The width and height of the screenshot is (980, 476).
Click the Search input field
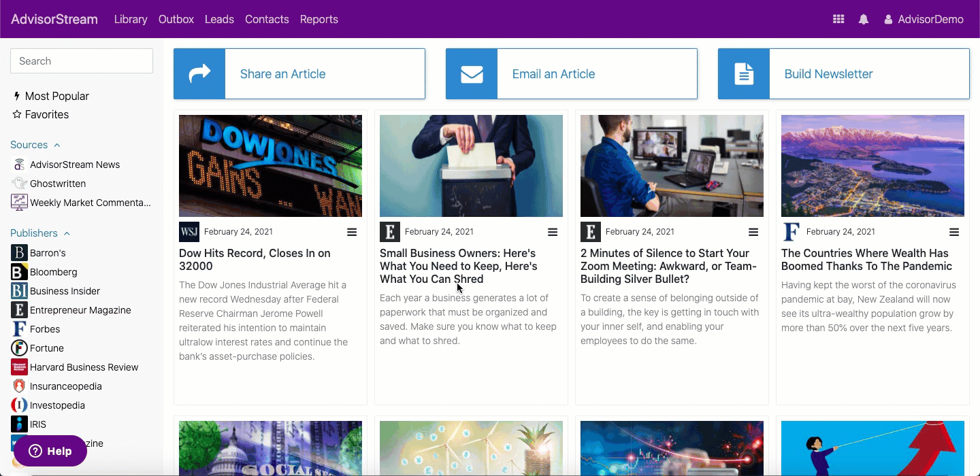[x=82, y=61]
